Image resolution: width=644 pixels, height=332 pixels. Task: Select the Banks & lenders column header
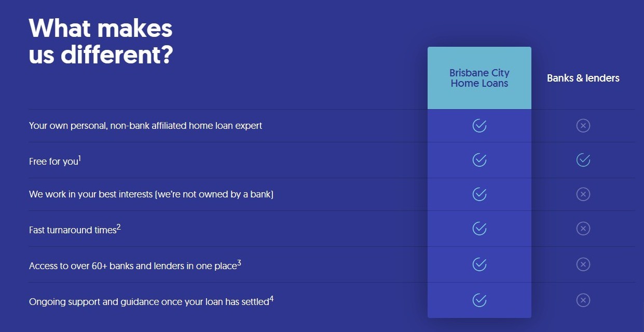(583, 78)
